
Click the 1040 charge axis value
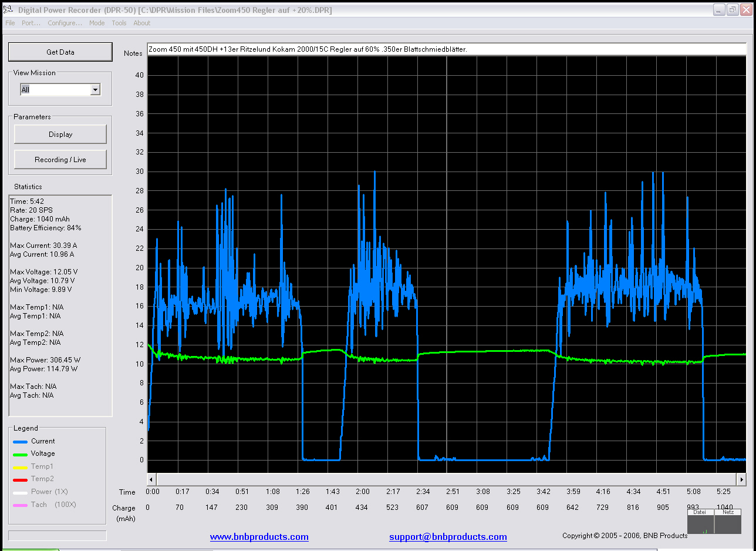(724, 508)
